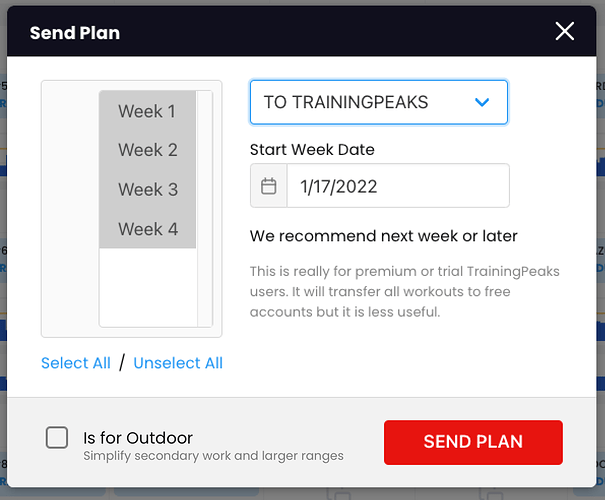
Task: Click the Send Plan title bar
Action: [302, 31]
